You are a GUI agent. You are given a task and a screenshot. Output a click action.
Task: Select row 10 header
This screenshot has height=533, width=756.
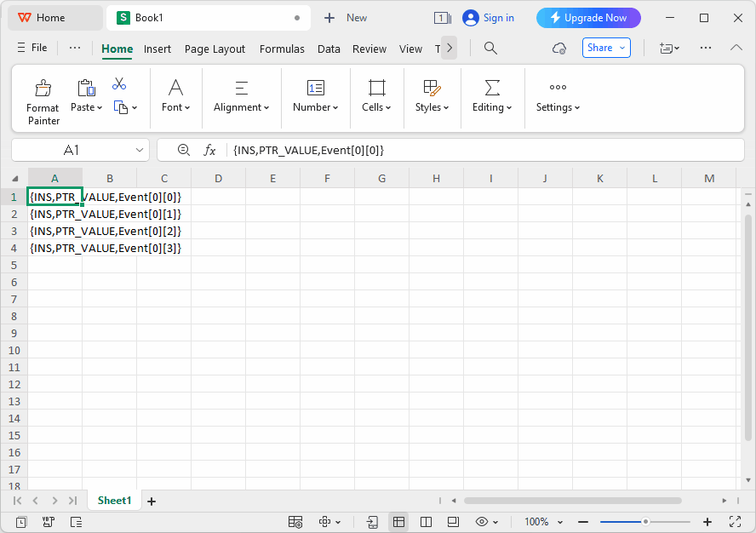[14, 350]
